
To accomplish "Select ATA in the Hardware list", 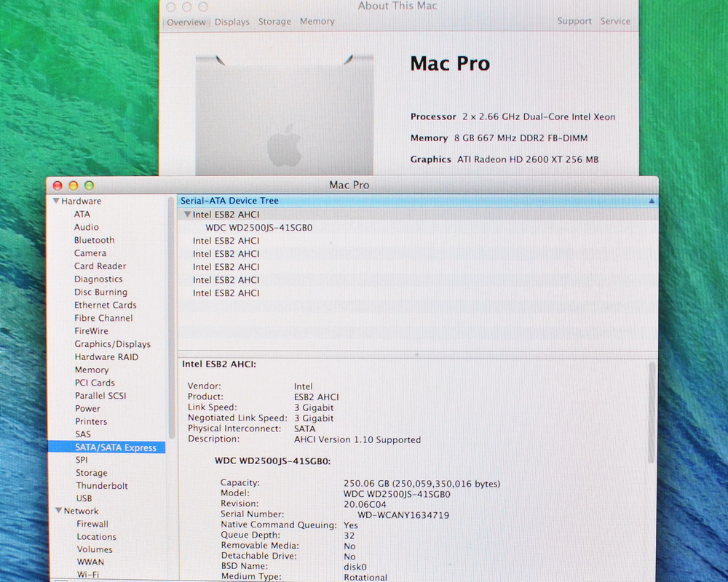I will pyautogui.click(x=82, y=214).
